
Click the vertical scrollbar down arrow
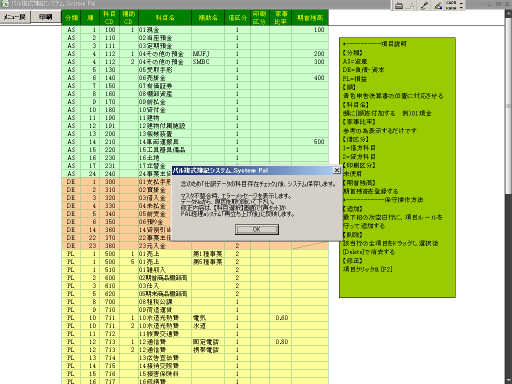pyautogui.click(x=508, y=380)
